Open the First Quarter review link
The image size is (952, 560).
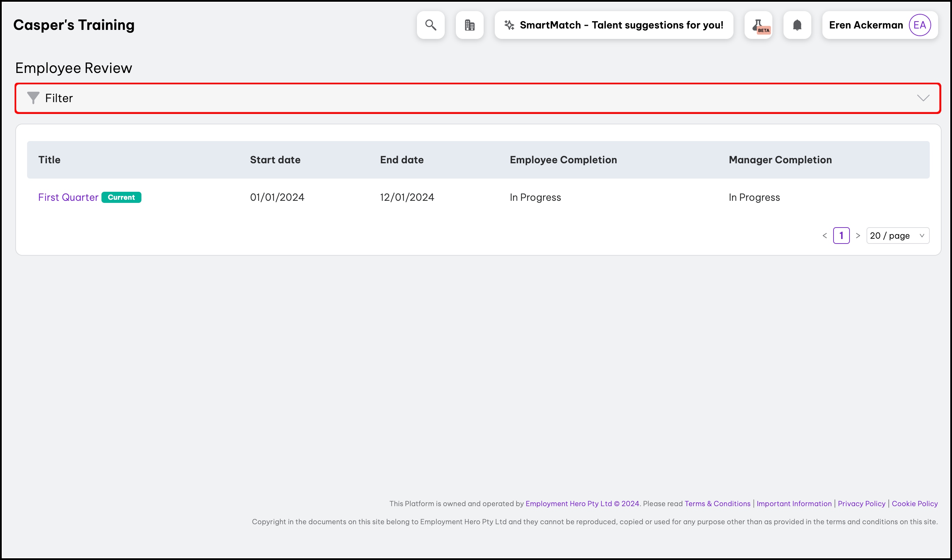(x=68, y=197)
